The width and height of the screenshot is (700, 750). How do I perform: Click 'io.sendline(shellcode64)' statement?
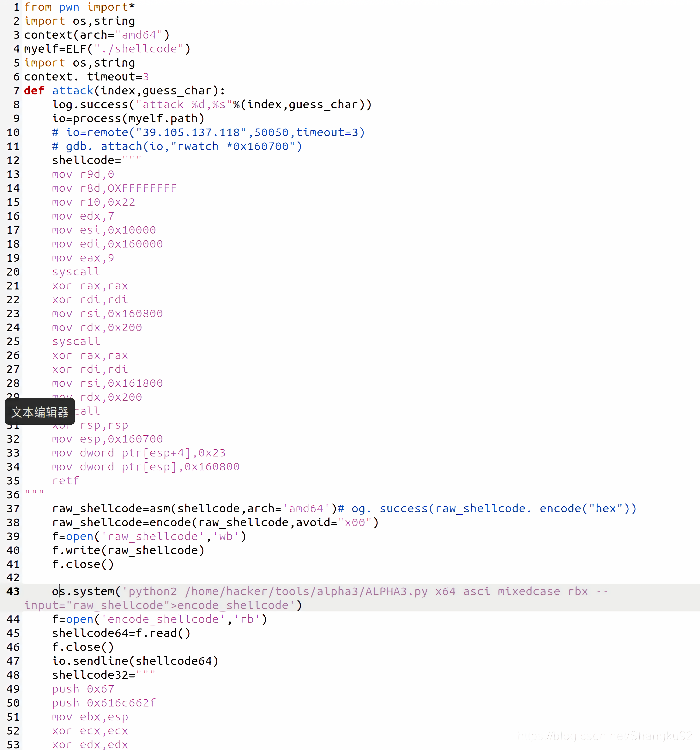point(135,661)
